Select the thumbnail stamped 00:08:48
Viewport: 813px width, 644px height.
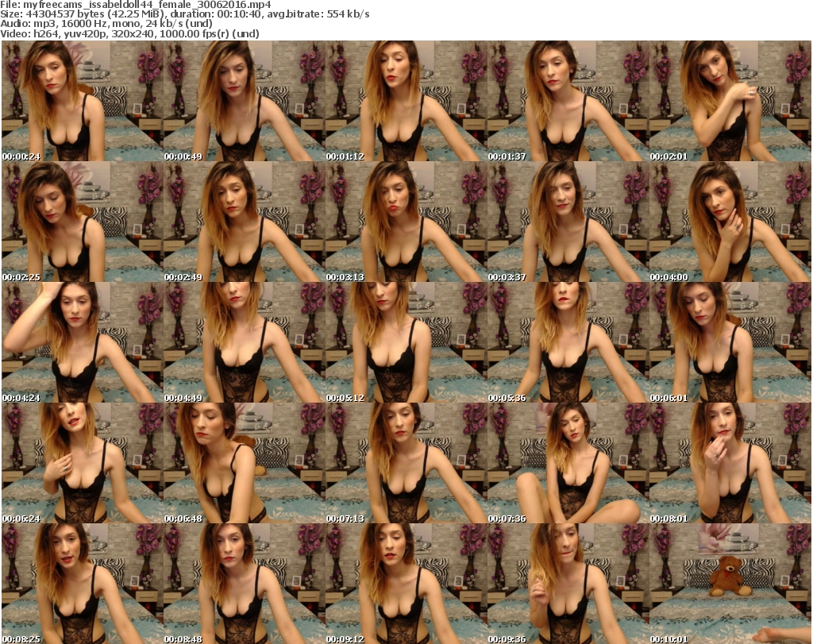(245, 584)
